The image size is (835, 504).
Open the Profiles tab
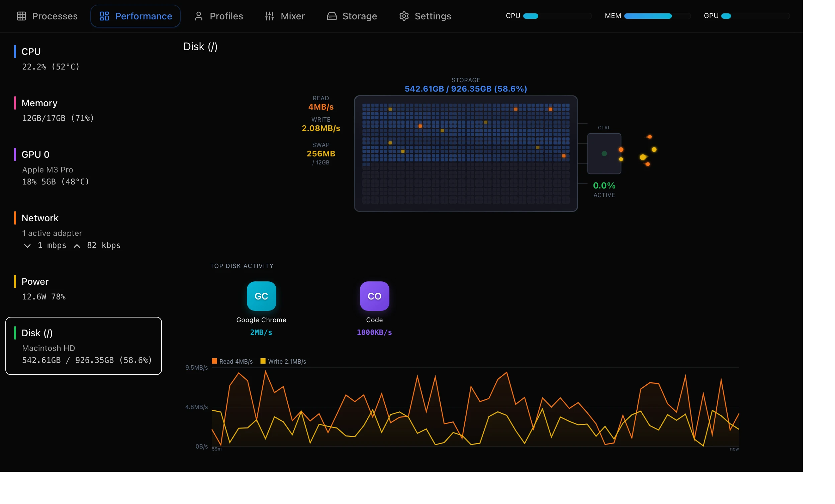point(219,16)
